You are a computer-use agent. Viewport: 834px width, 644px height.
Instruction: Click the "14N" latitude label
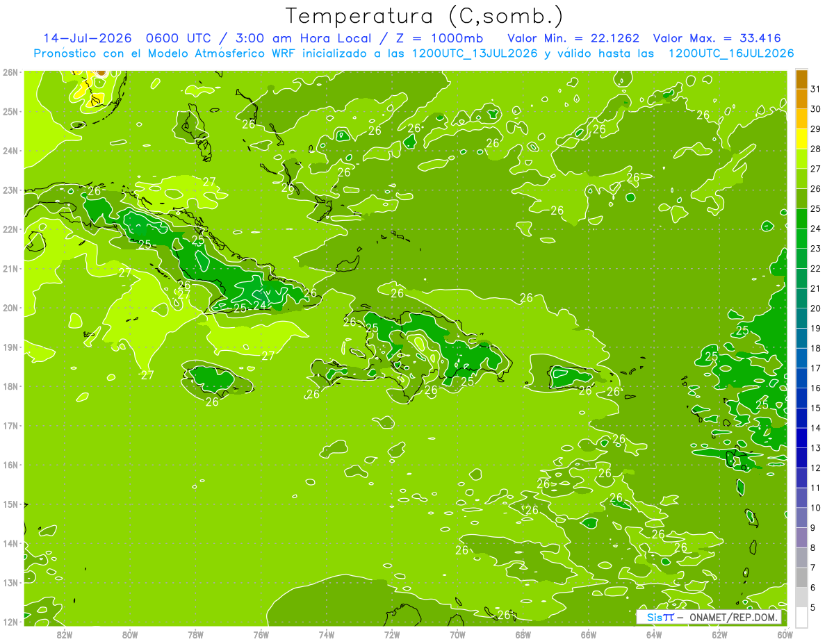(11, 543)
